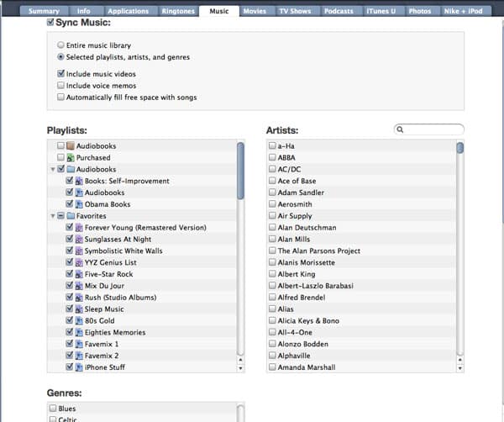The width and height of the screenshot is (504, 422).
Task: Click the Obama Books playlist icon
Action: tap(79, 204)
